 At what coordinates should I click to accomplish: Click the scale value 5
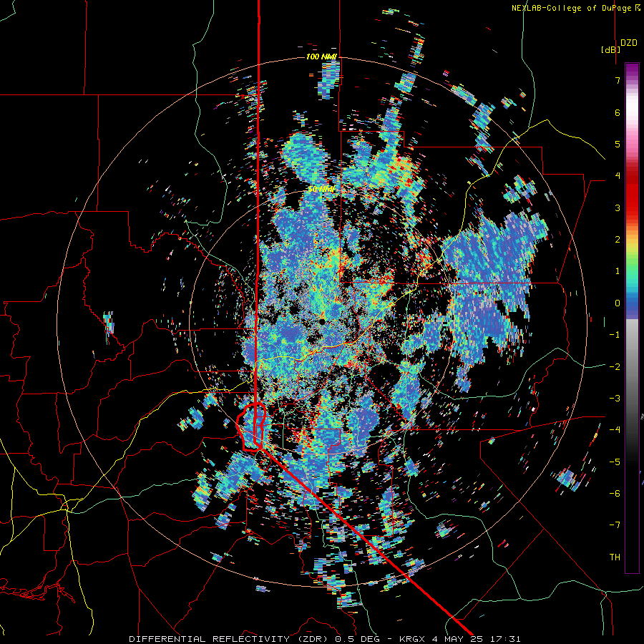[x=618, y=144]
